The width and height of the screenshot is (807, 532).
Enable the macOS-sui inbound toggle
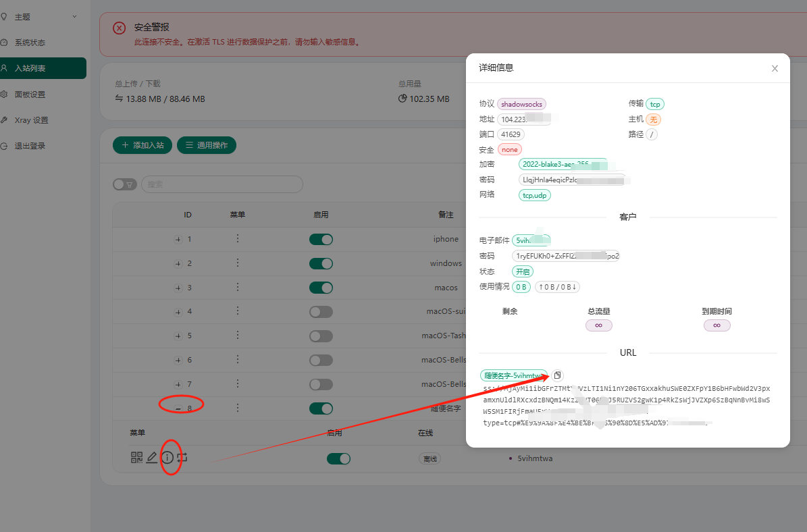(x=321, y=311)
